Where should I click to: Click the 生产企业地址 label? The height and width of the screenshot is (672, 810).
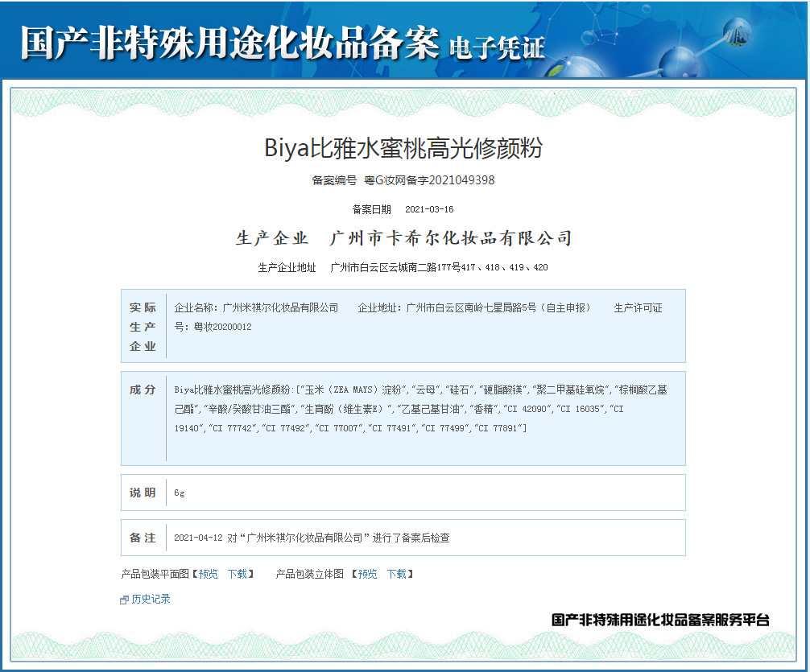[287, 267]
